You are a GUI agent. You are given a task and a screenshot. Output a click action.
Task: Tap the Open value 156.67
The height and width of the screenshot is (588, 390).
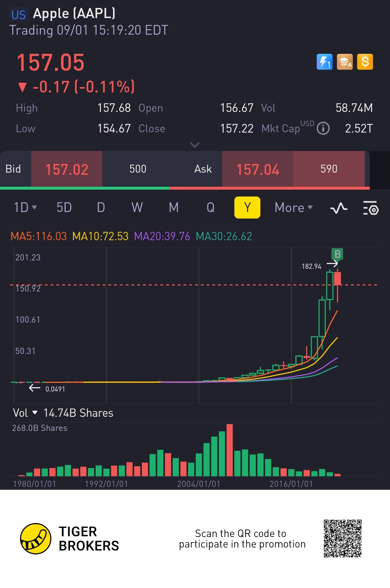click(x=237, y=108)
